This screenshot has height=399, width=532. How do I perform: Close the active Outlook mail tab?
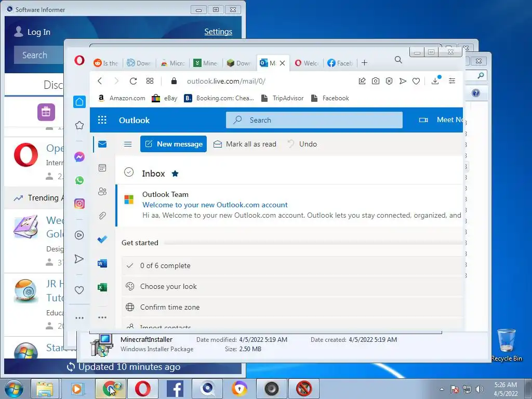(x=282, y=63)
